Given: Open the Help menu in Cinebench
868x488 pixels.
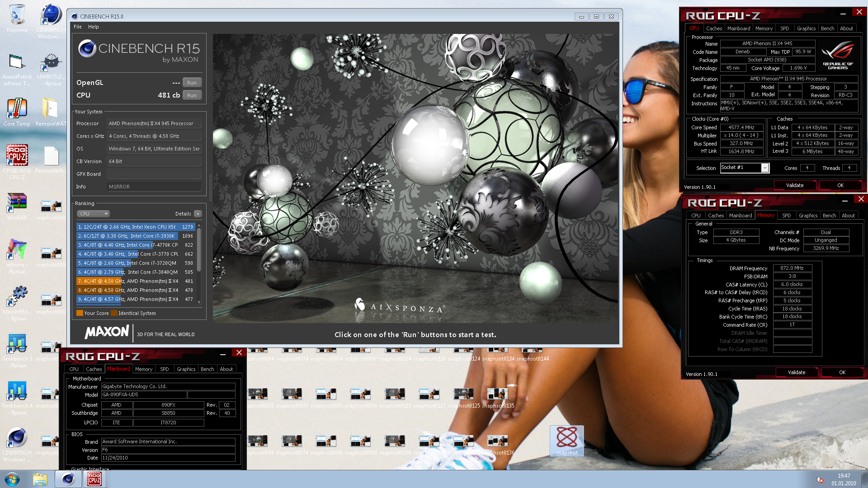Looking at the screenshot, I should click(93, 27).
